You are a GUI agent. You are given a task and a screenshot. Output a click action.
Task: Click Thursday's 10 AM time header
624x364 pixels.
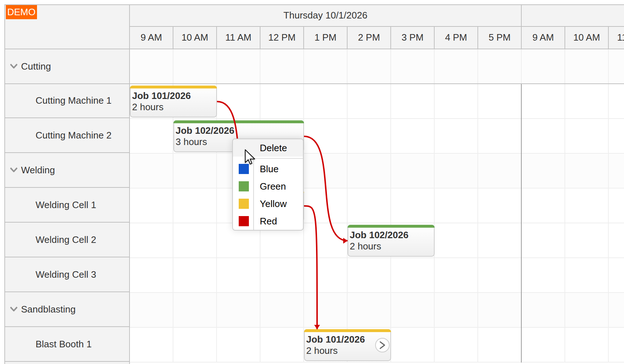pos(195,38)
